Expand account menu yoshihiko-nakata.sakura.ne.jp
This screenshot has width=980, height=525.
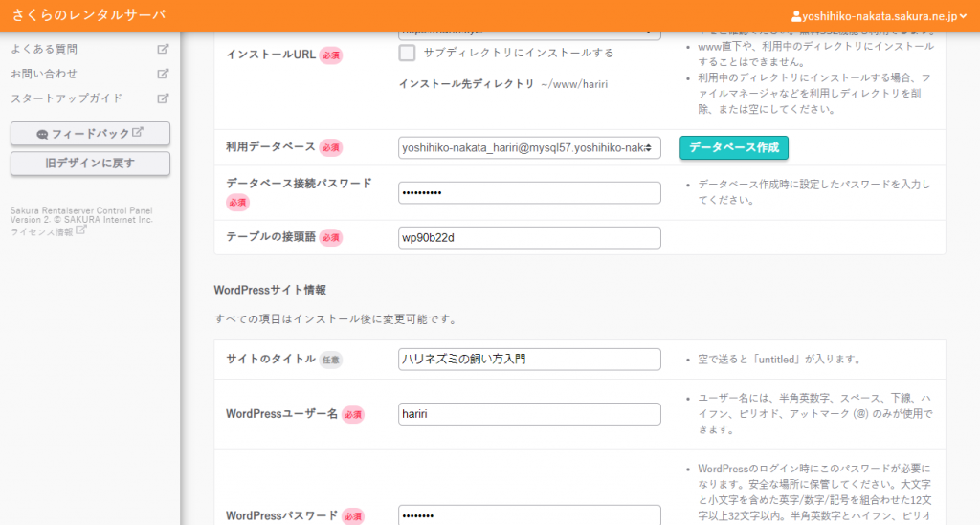point(879,16)
